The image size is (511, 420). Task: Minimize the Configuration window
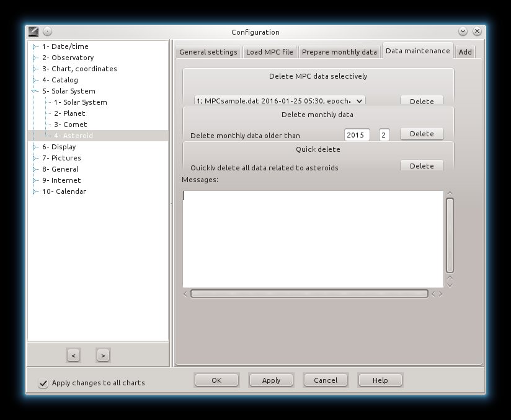point(463,32)
